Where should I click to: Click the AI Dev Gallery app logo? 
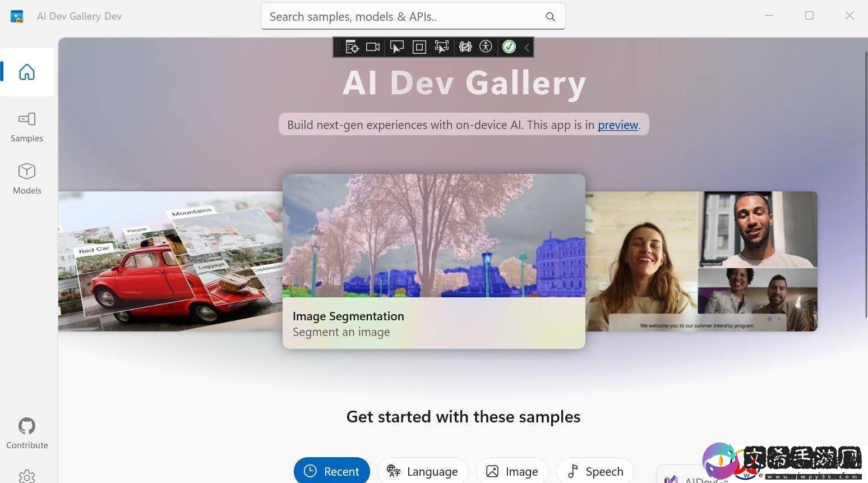pos(17,16)
